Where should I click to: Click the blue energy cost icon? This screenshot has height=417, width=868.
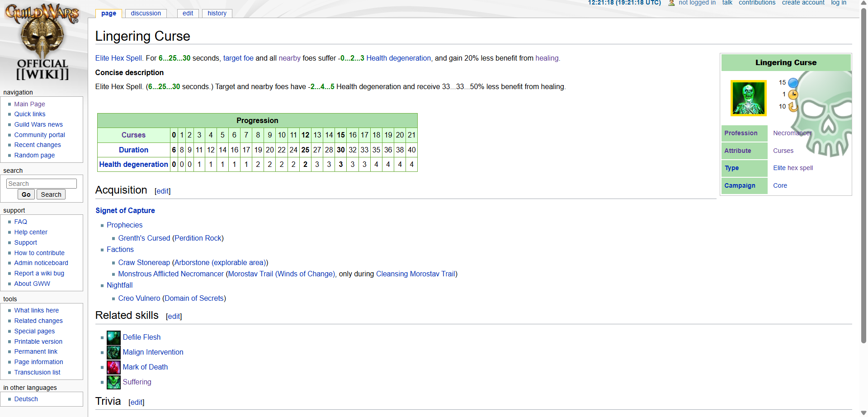793,83
